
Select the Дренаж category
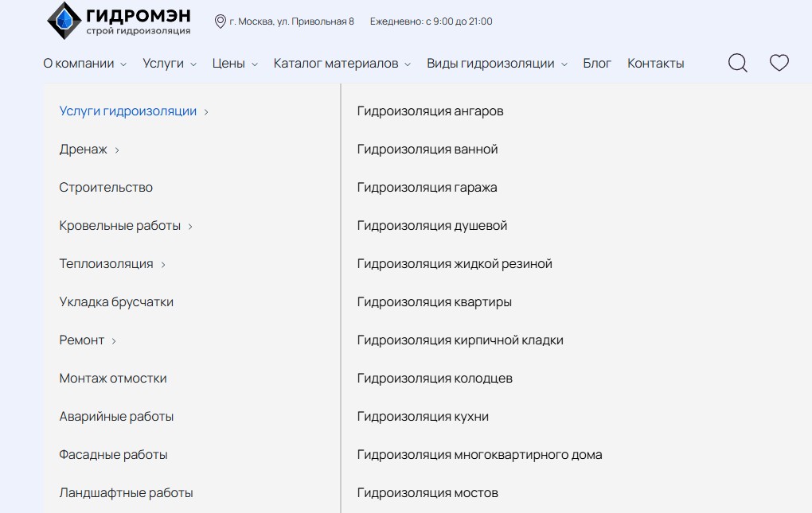[x=83, y=150]
